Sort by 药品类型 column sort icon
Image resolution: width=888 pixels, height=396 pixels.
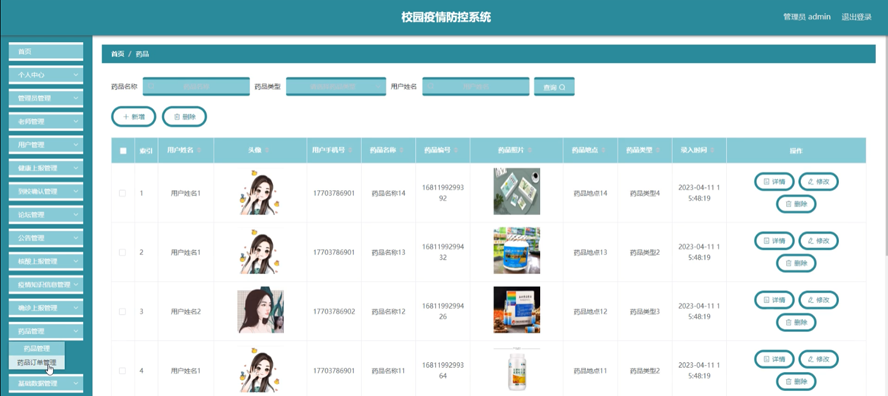[658, 151]
